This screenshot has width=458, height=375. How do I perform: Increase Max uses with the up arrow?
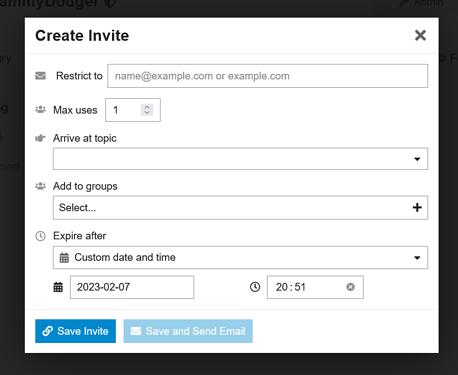click(x=147, y=107)
